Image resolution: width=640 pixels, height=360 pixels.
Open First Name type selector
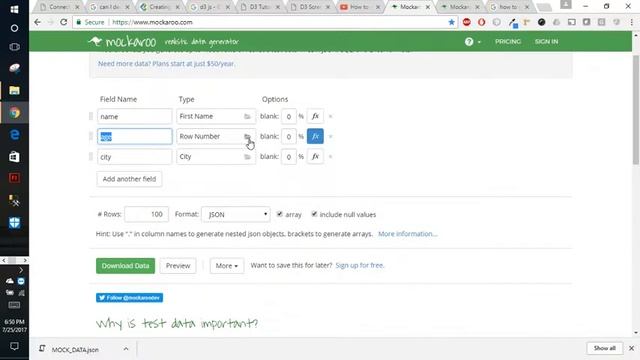[216, 116]
